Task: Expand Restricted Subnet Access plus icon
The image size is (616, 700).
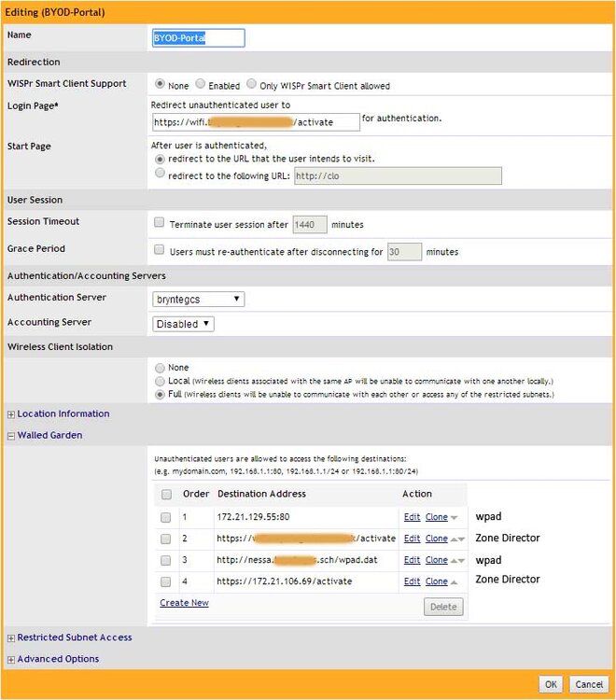Action: click(11, 638)
